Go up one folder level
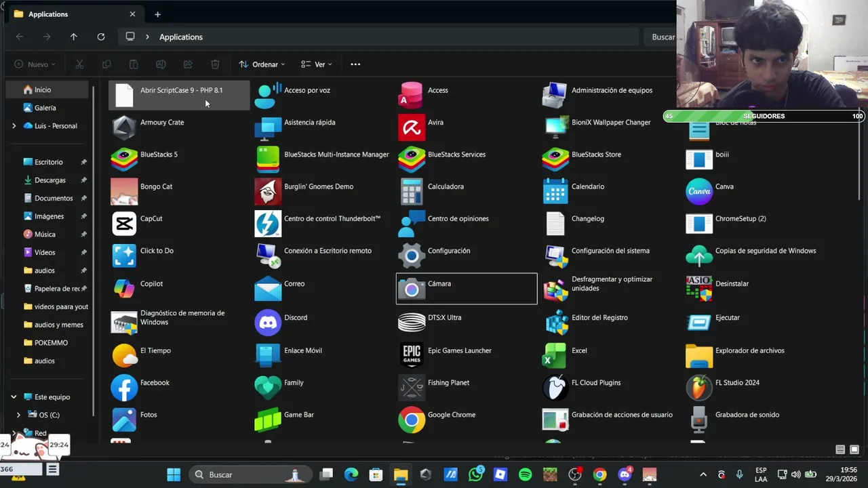This screenshot has width=868, height=488. click(x=74, y=37)
